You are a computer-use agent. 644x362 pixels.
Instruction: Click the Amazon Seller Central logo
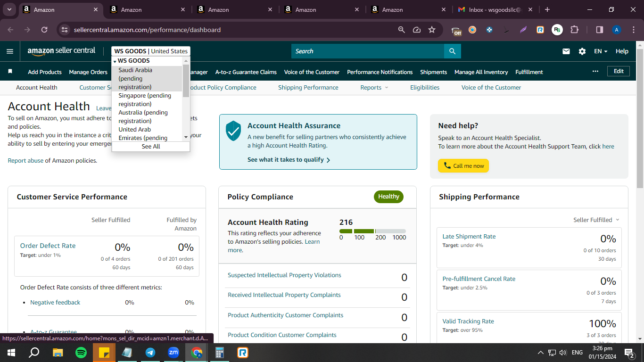pyautogui.click(x=61, y=51)
